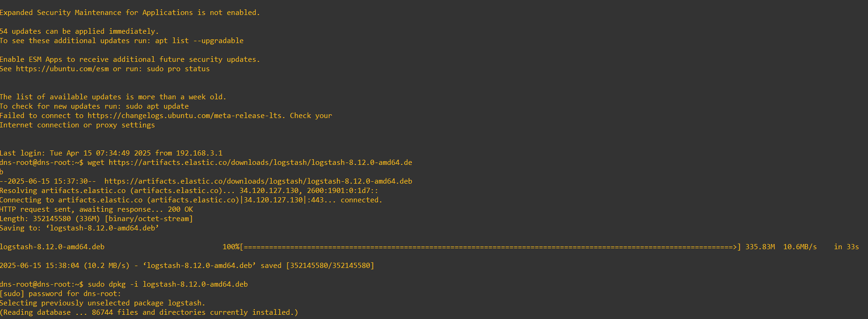Click the 'Reading database' last output line
Viewport: 868px width, 319px height.
(149, 312)
